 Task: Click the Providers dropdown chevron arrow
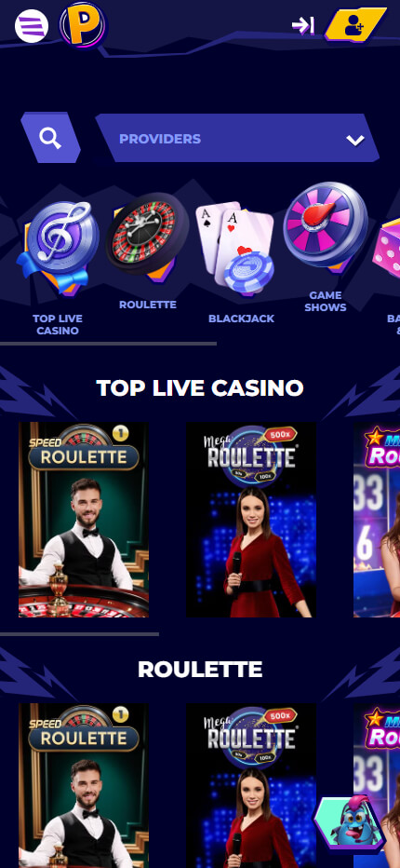pos(355,140)
